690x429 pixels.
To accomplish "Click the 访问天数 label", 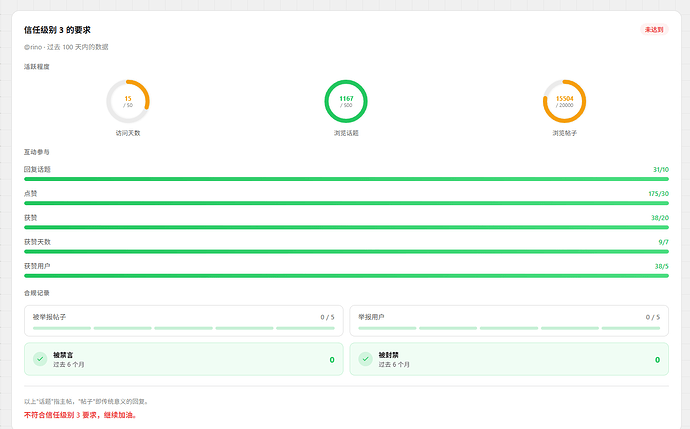I will 128,133.
